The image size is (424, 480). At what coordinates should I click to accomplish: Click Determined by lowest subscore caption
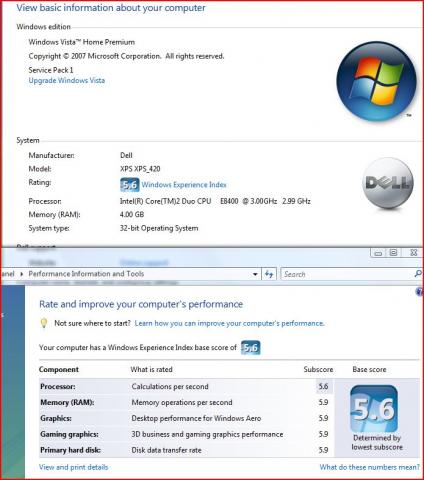click(377, 442)
